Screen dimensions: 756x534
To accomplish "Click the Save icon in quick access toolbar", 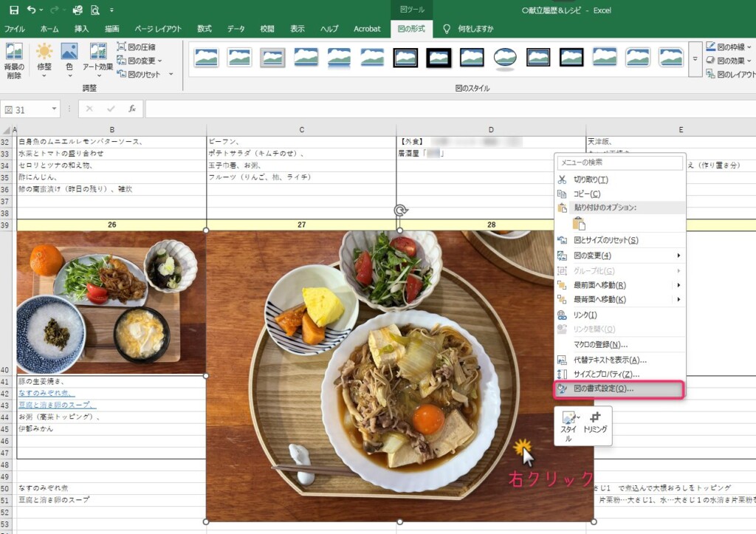I will [14, 10].
